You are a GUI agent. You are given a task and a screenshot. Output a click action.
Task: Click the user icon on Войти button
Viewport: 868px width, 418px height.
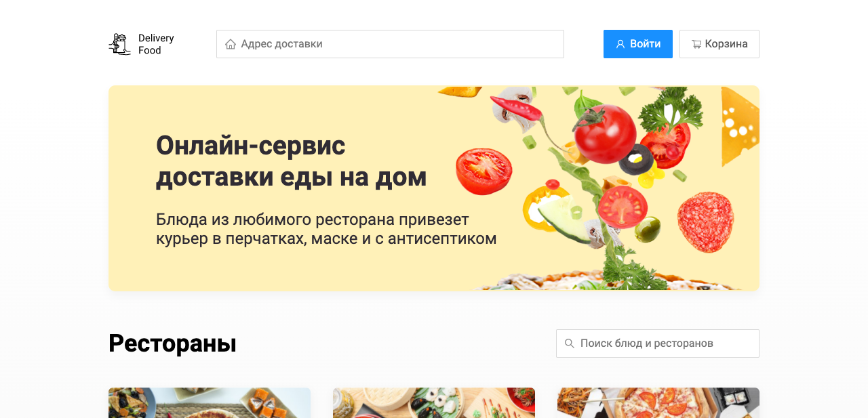(x=620, y=44)
